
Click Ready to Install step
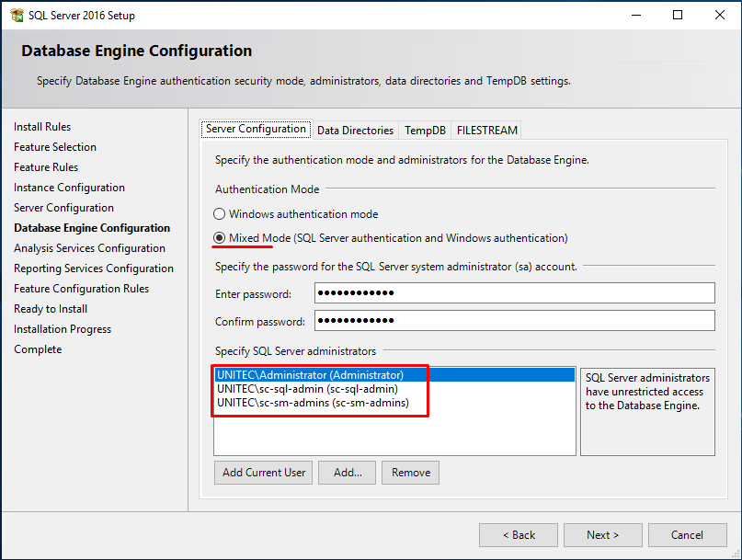pos(51,309)
